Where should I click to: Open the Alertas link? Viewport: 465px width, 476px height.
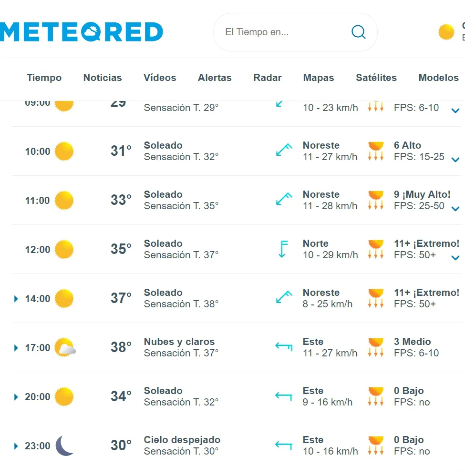[x=215, y=78]
